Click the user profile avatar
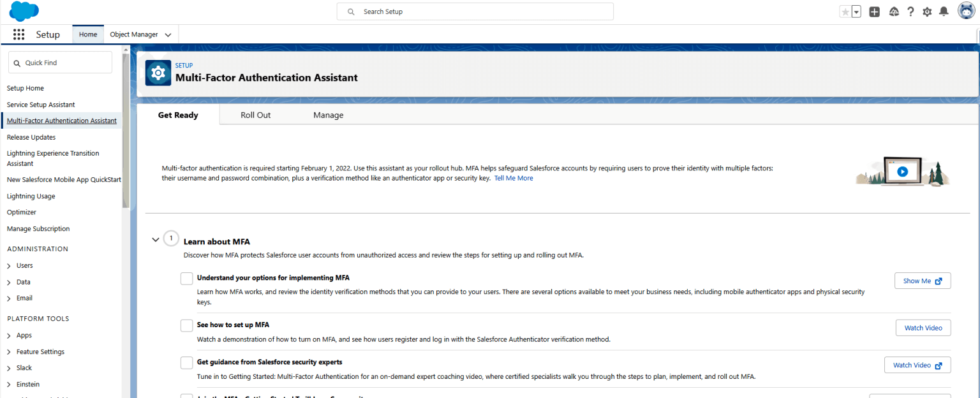The image size is (980, 398). 966,11
